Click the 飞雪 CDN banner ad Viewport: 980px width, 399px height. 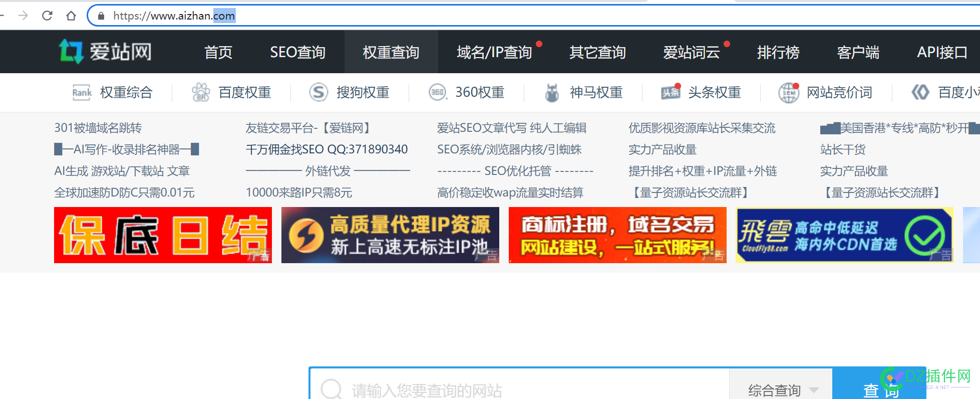coord(844,235)
